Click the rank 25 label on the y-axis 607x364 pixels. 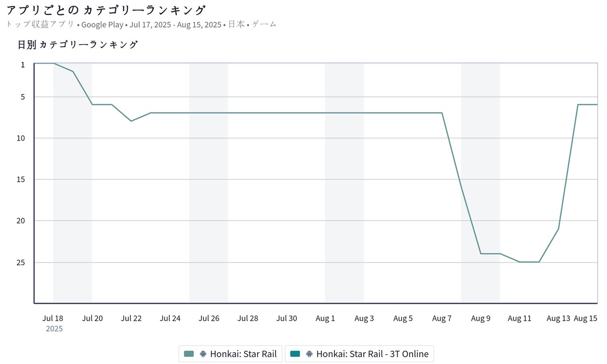coord(24,262)
